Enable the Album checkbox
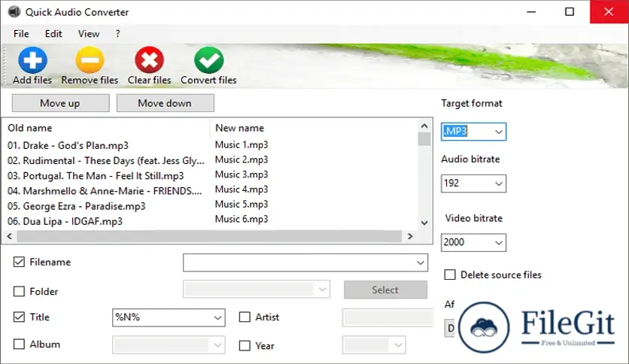This screenshot has width=629, height=364. (19, 344)
